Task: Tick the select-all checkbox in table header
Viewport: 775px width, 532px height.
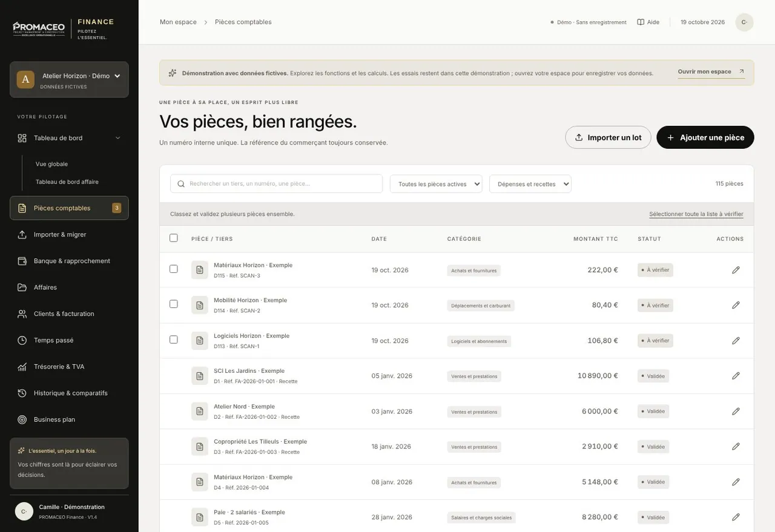Action: pos(174,238)
